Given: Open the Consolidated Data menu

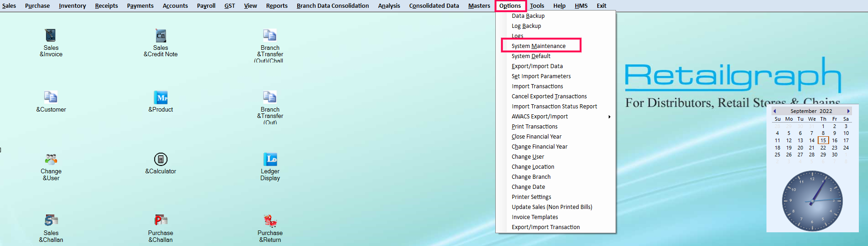Looking at the screenshot, I should [434, 6].
